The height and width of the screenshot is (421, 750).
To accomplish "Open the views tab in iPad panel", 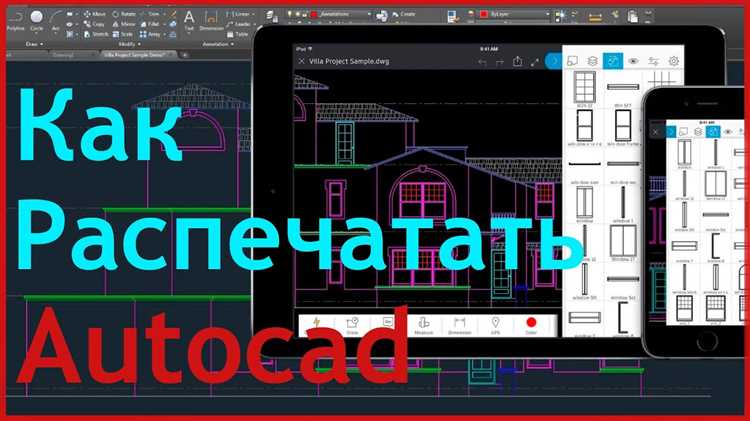I will coord(572,61).
